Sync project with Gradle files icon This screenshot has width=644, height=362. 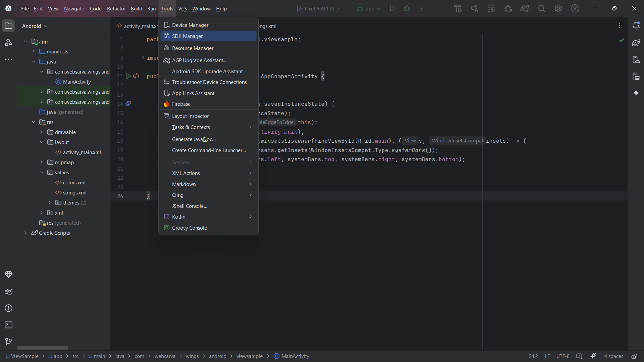(x=525, y=8)
